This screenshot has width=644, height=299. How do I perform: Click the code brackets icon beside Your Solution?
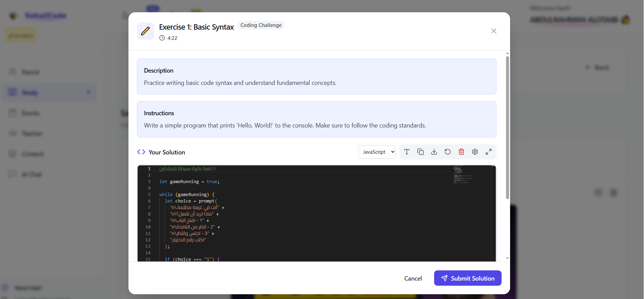[x=141, y=152]
